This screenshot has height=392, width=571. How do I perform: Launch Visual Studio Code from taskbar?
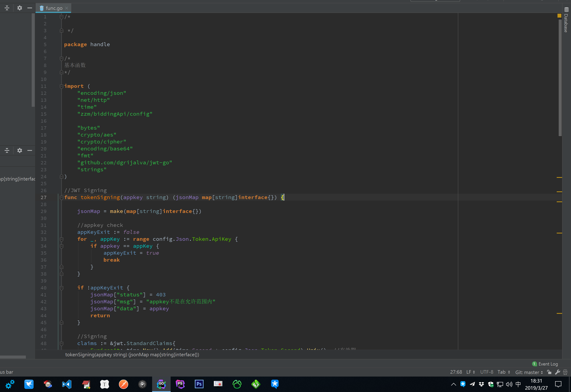click(67, 384)
